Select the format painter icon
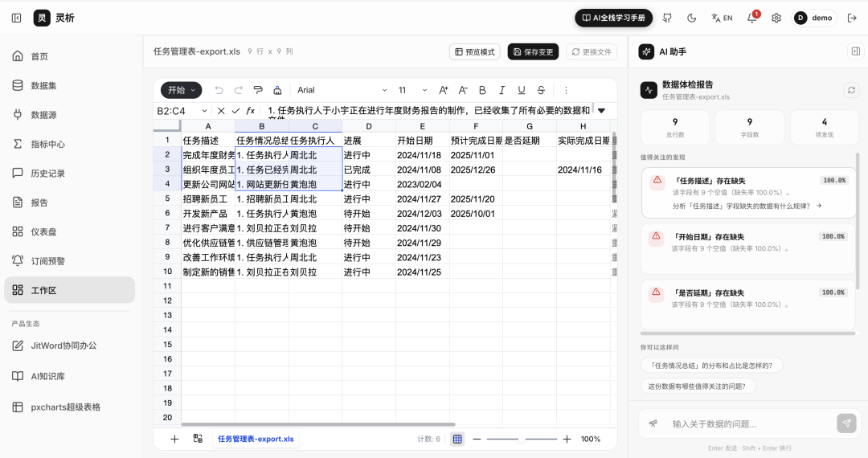The width and height of the screenshot is (868, 458). tap(258, 90)
